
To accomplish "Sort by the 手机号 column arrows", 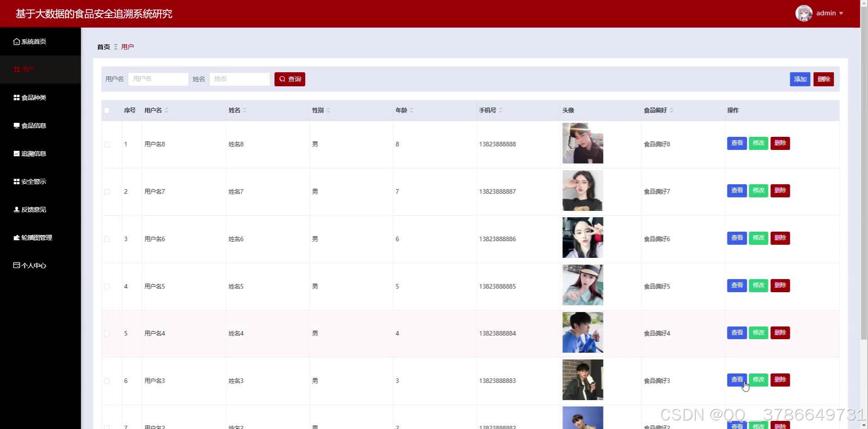I will [500, 110].
